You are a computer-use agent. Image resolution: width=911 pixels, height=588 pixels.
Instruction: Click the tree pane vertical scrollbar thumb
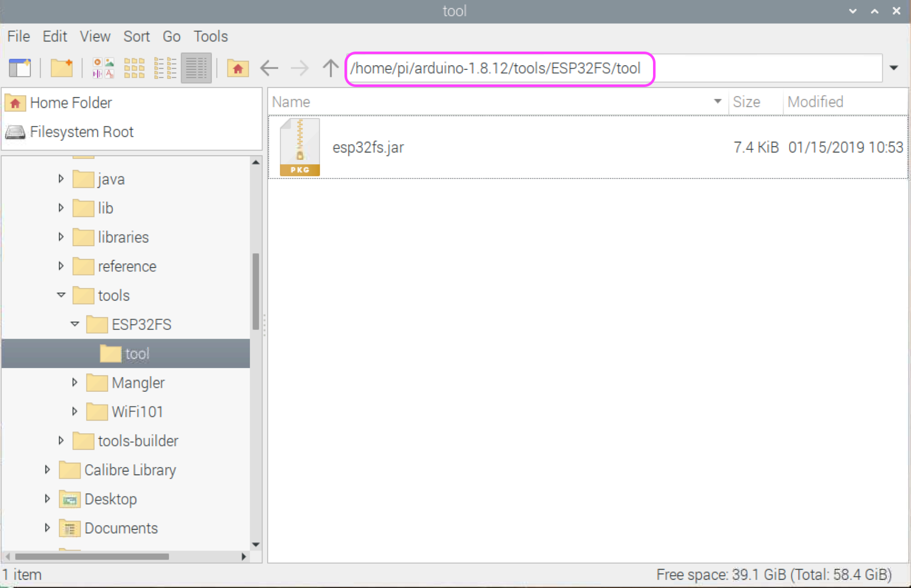(256, 291)
